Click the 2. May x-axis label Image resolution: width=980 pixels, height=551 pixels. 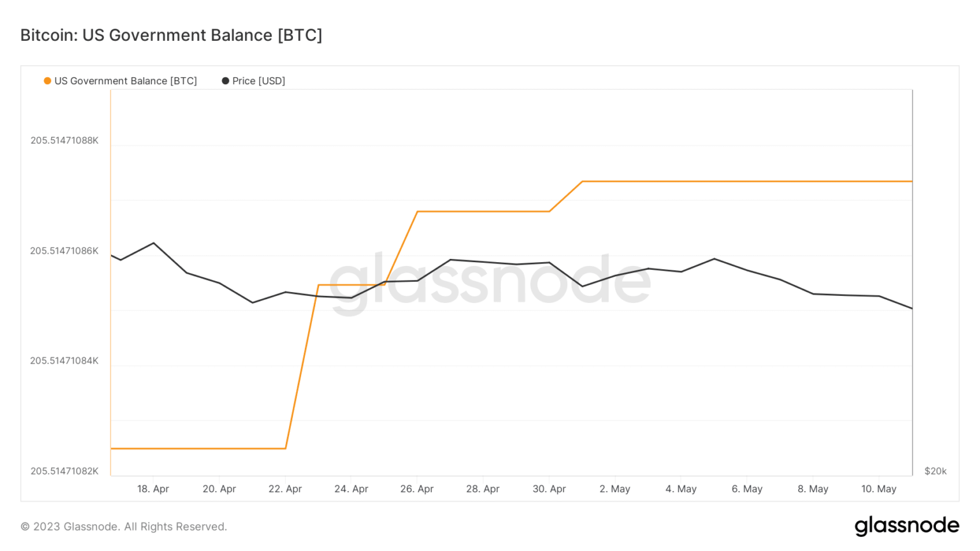click(x=614, y=489)
